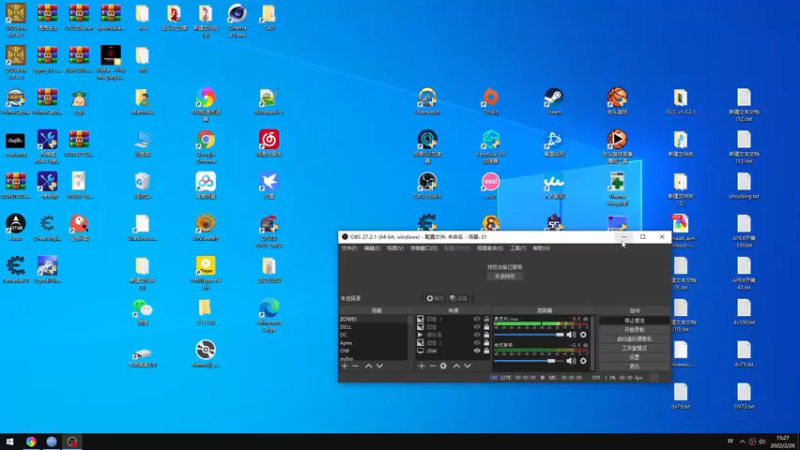
Task: Open 滤镜 filters for the selected source
Action: pyautogui.click(x=459, y=298)
